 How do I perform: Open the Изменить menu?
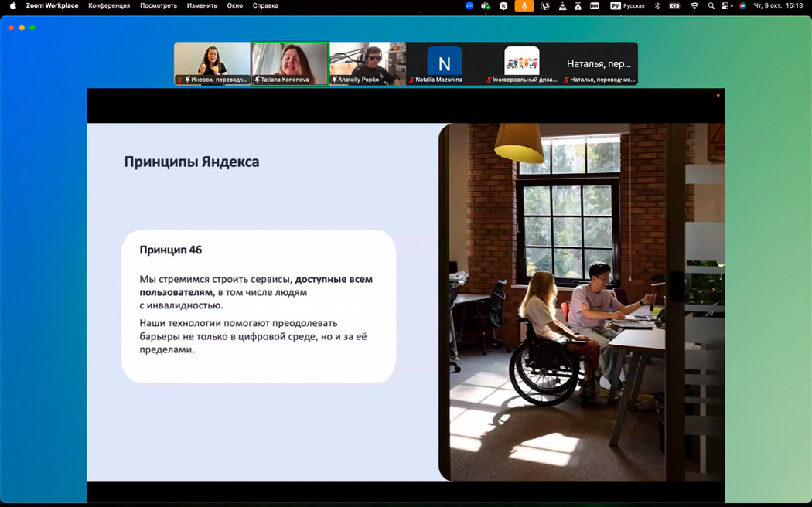pos(202,5)
